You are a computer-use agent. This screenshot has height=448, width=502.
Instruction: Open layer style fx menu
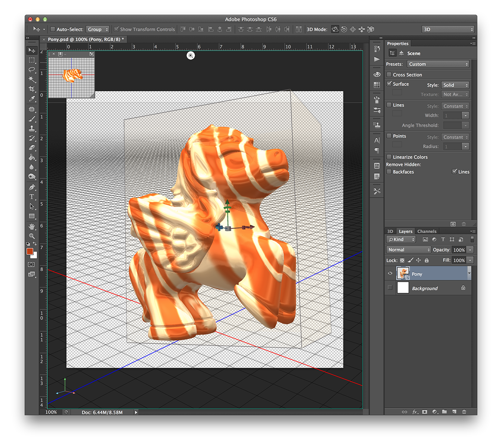[415, 412]
